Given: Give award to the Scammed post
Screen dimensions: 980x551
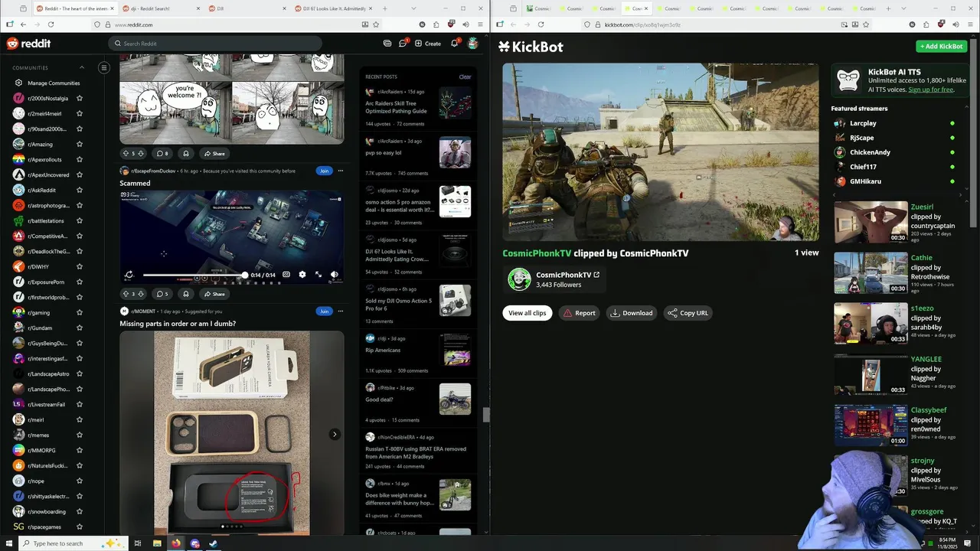Looking at the screenshot, I should 186,294.
